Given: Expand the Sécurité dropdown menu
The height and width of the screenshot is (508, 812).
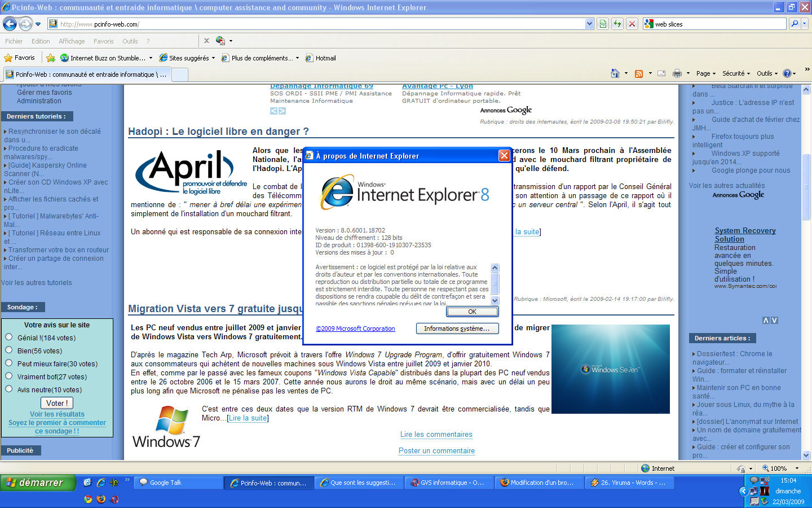Looking at the screenshot, I should (736, 73).
